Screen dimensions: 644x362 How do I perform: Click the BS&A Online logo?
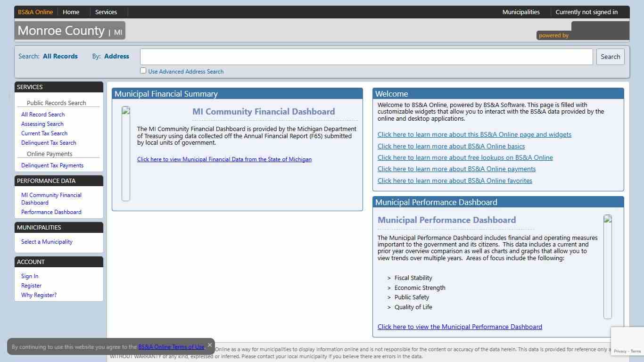[35, 12]
